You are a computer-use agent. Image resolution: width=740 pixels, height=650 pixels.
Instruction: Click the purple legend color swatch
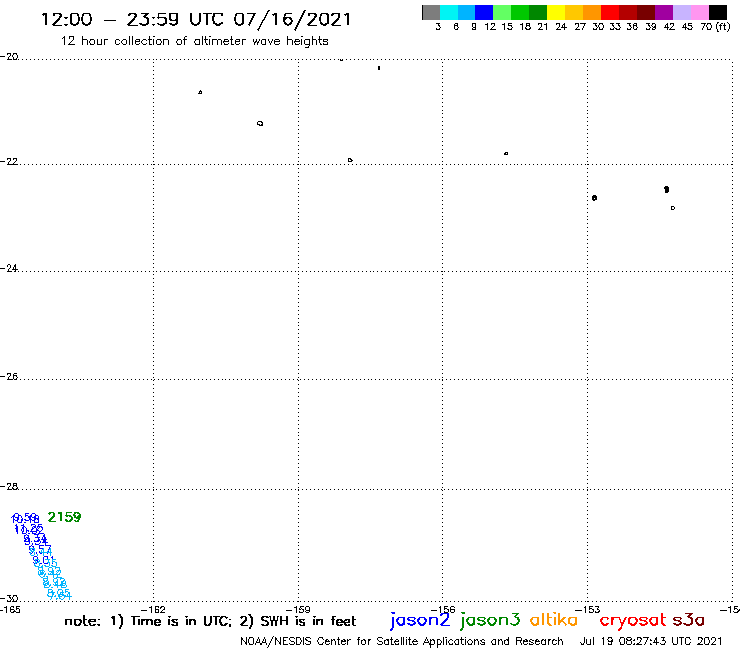click(x=664, y=12)
